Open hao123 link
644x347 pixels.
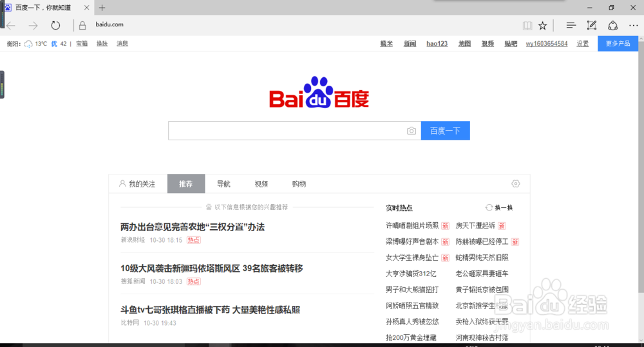tap(437, 44)
